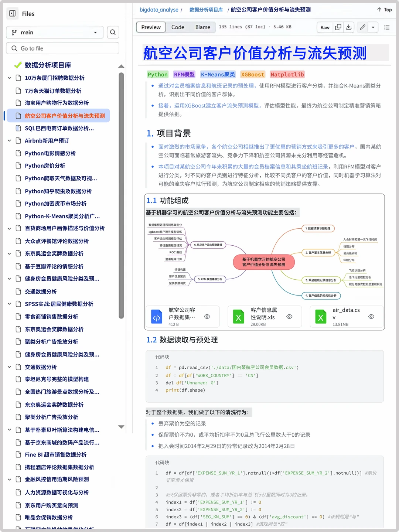Viewport: 399px width, 532px height.
Task: Toggle chevron beside 健身房会员健康风险分类及预 (first)
Action: [x=10, y=279]
